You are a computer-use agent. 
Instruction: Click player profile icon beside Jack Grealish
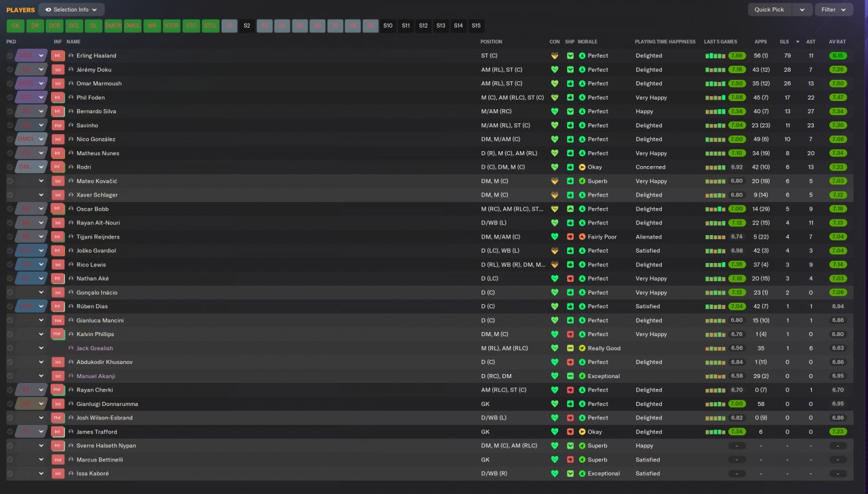(x=71, y=348)
